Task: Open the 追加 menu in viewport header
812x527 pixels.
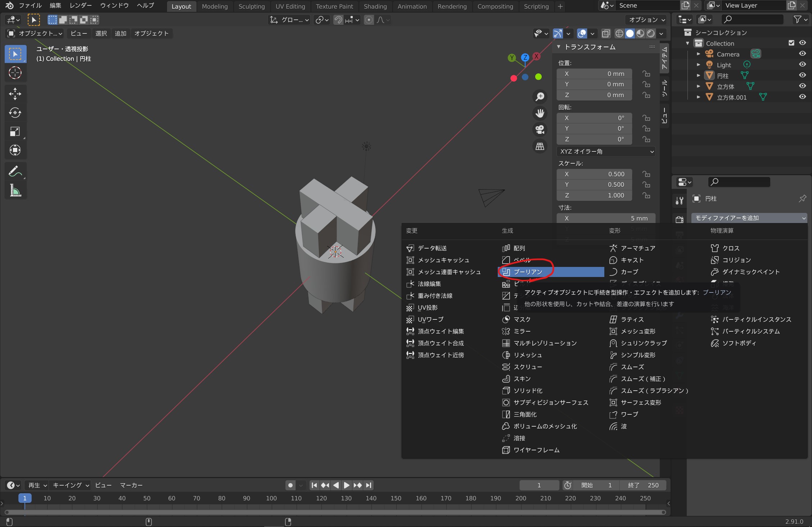Action: [121, 33]
